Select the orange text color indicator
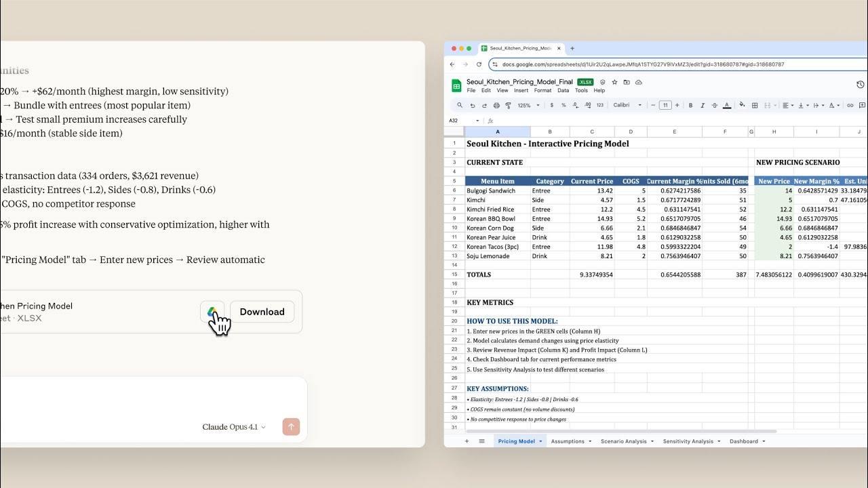This screenshot has width=868, height=488. point(726,106)
